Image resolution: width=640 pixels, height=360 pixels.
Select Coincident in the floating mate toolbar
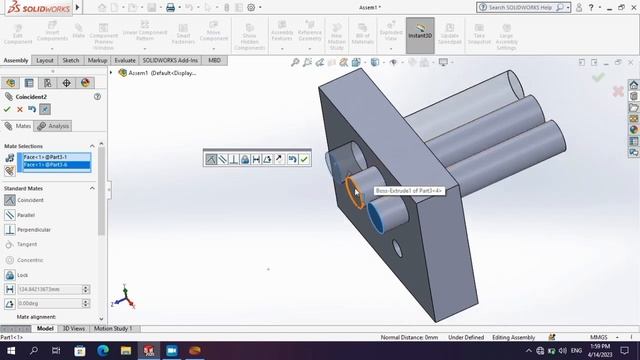pos(211,159)
